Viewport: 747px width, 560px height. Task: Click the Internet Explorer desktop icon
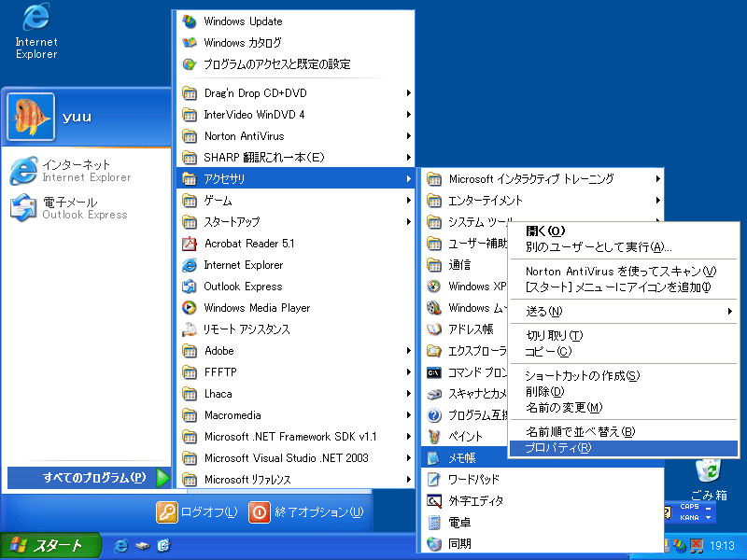[35, 19]
